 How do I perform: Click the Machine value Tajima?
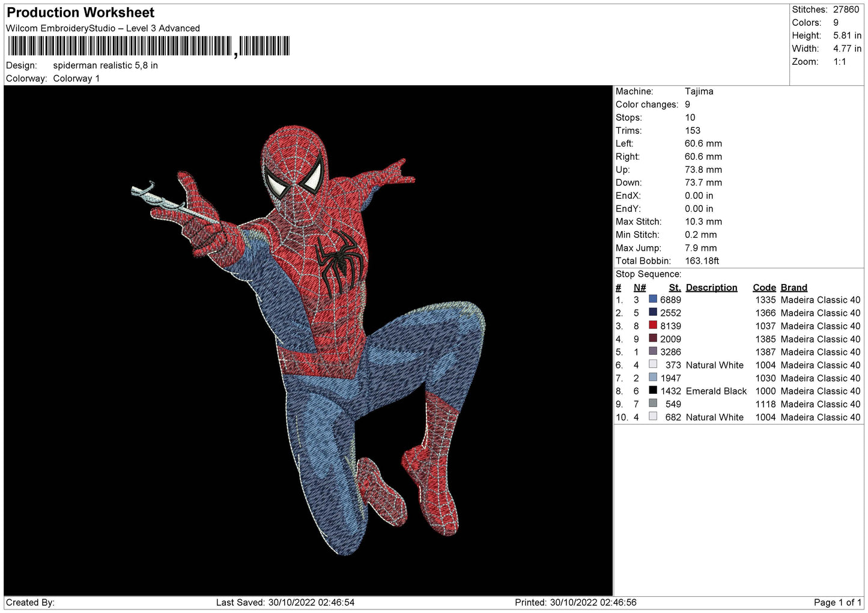coord(699,91)
